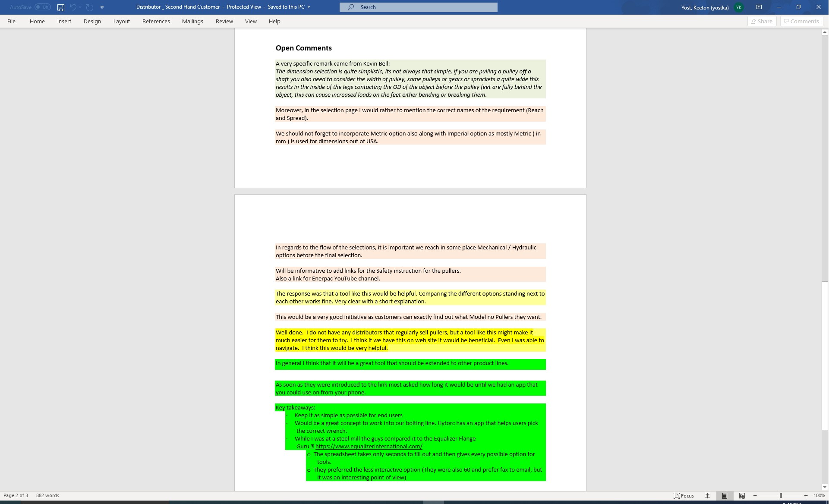Screen dimensions: 832x504
Task: Switch to the Review ribbon tab
Action: [x=224, y=21]
